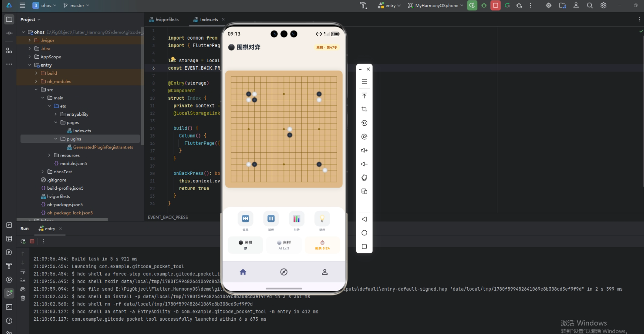Rerun entry from Run panel toolbar

pyautogui.click(x=23, y=241)
